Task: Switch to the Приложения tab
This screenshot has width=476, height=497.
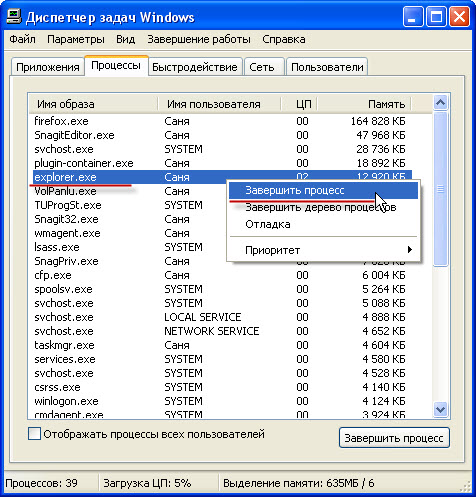Action: coord(48,67)
